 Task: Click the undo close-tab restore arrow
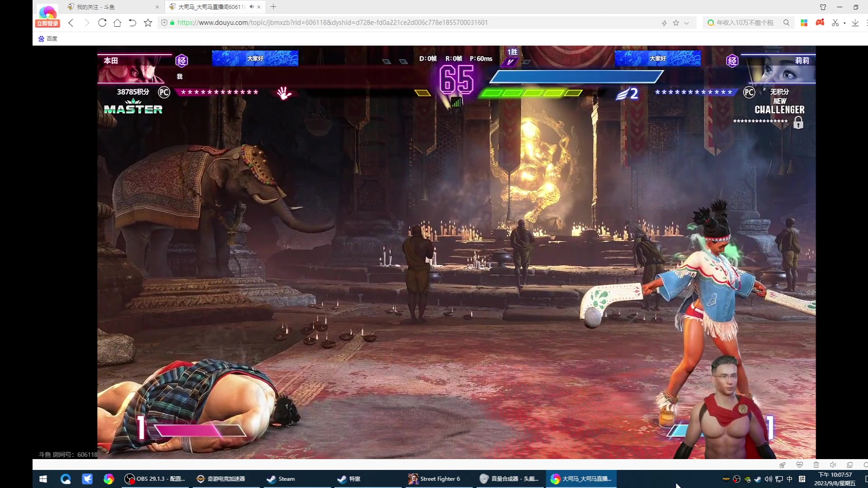(132, 23)
